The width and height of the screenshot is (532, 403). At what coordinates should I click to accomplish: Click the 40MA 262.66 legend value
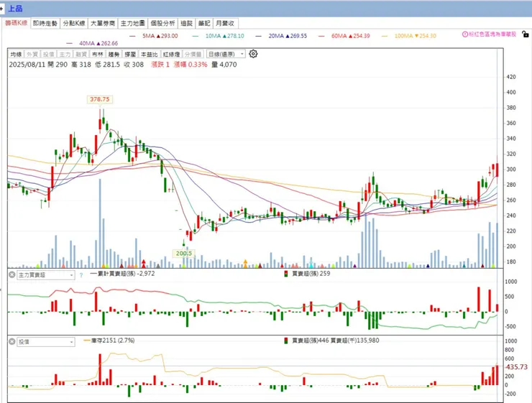98,43
